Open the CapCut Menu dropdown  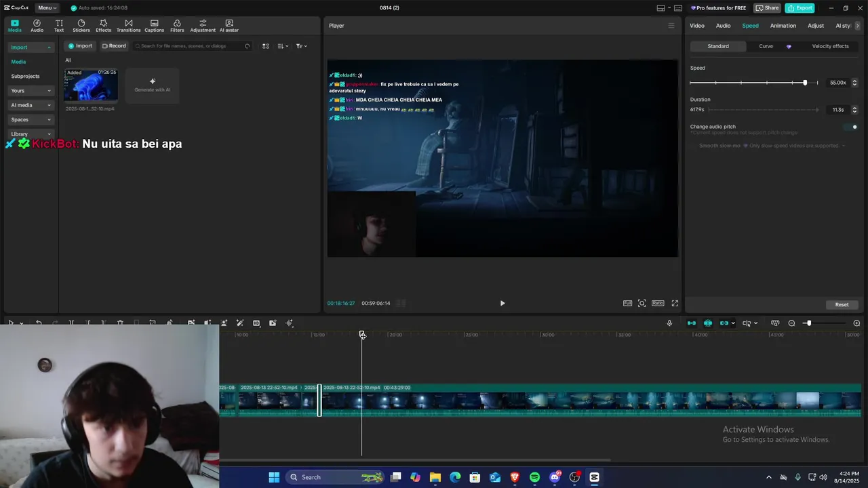47,8
